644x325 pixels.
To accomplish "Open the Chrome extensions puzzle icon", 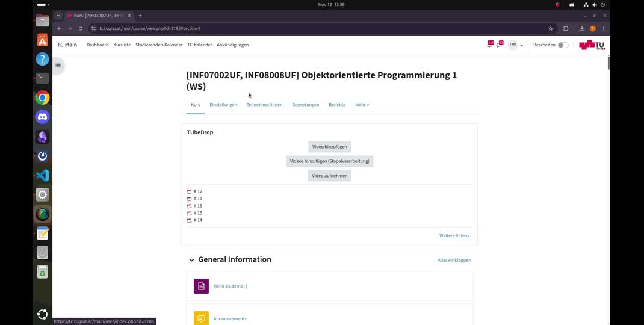I will (x=566, y=28).
